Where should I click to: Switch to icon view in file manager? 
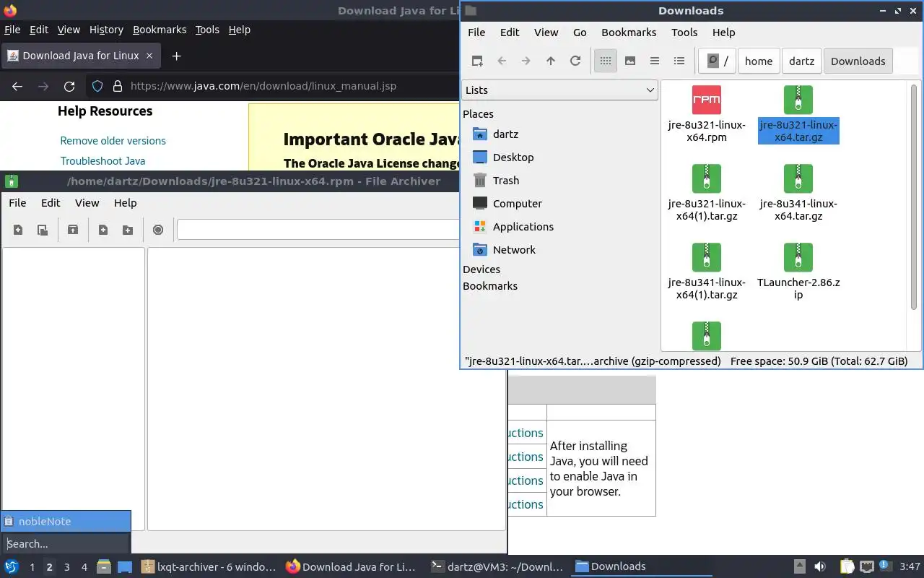click(x=606, y=61)
